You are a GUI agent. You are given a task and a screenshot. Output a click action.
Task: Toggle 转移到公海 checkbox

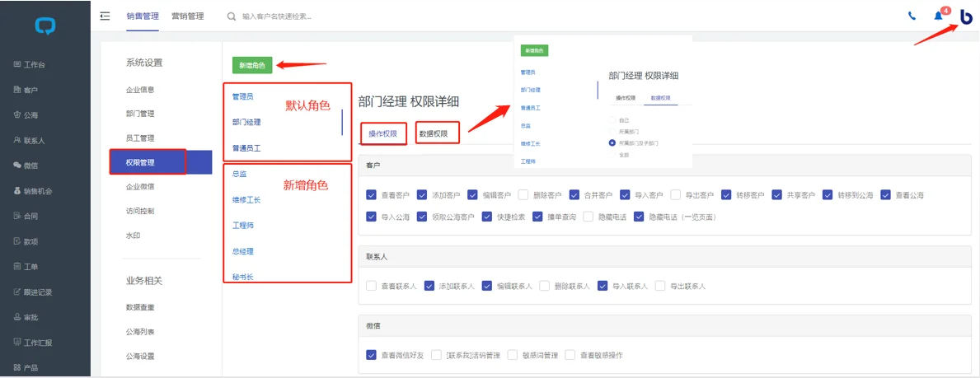(828, 195)
